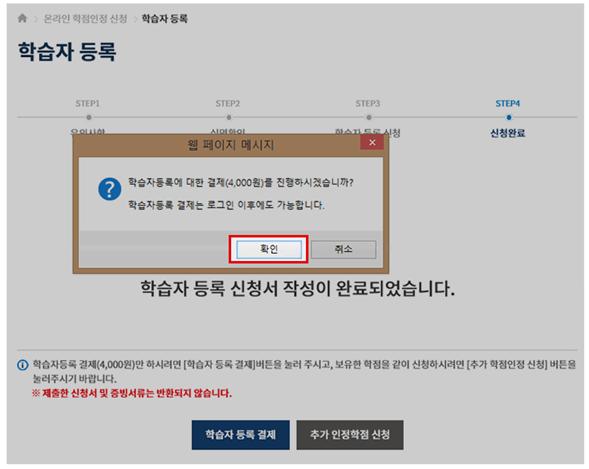Click the STEP2 progress marker dot
Image resolution: width=589 pixels, height=469 pixels.
coord(229,118)
